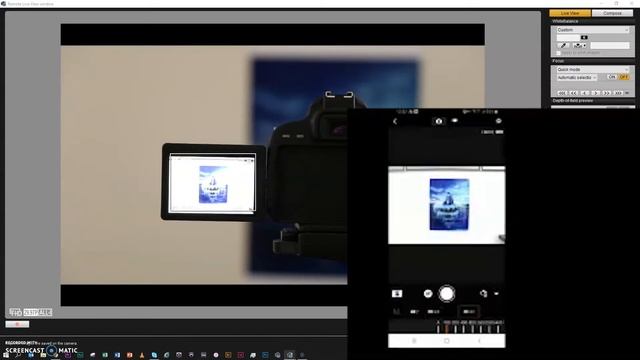Viewport: 640px width, 360px height.
Task: Toggle the checkbox under white balance tools
Action: [559, 53]
